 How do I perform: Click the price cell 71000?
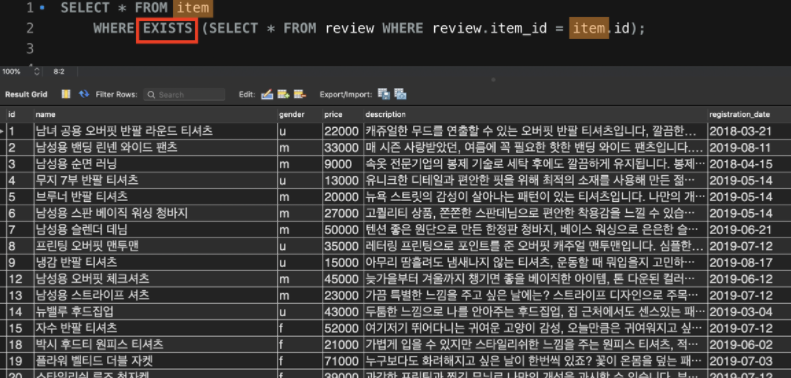point(343,360)
